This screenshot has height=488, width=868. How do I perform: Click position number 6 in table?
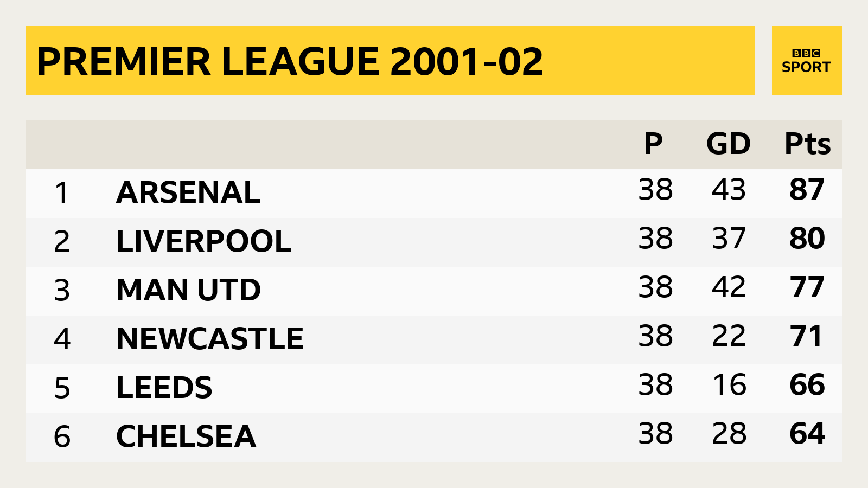coord(62,437)
